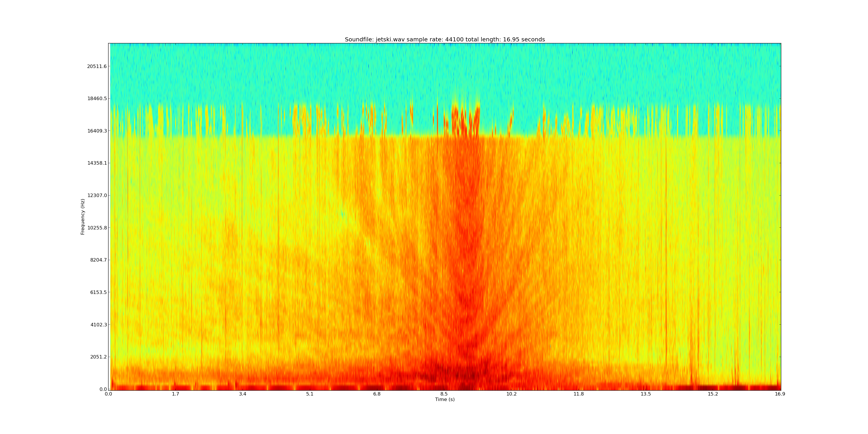Click the 3.4 time tick label
The image size is (868, 434).
[243, 394]
